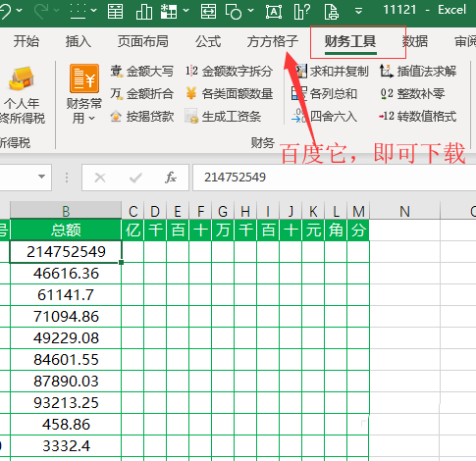Viewport: 476px width, 461px height.
Task: Select the cell containing 458.86
Action: coord(66,425)
